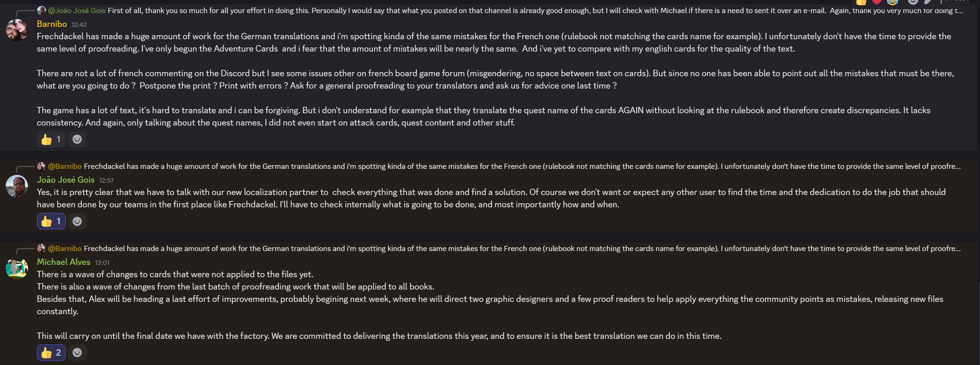Image resolution: width=980 pixels, height=365 pixels.
Task: Open João José Gois's avatar picture
Action: click(x=17, y=186)
